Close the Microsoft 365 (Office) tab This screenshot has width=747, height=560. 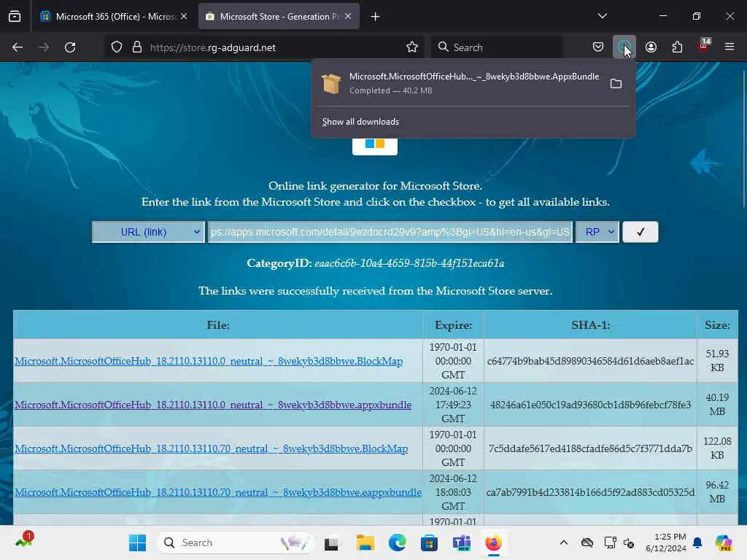pyautogui.click(x=184, y=16)
